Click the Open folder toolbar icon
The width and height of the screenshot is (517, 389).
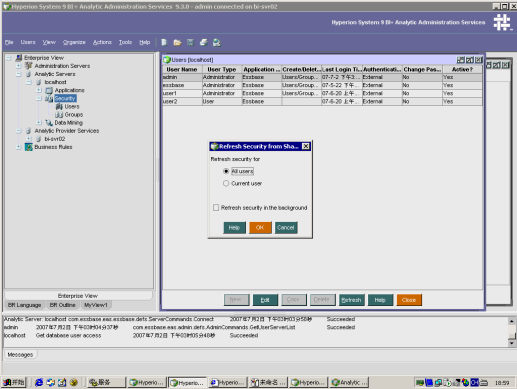[177, 42]
